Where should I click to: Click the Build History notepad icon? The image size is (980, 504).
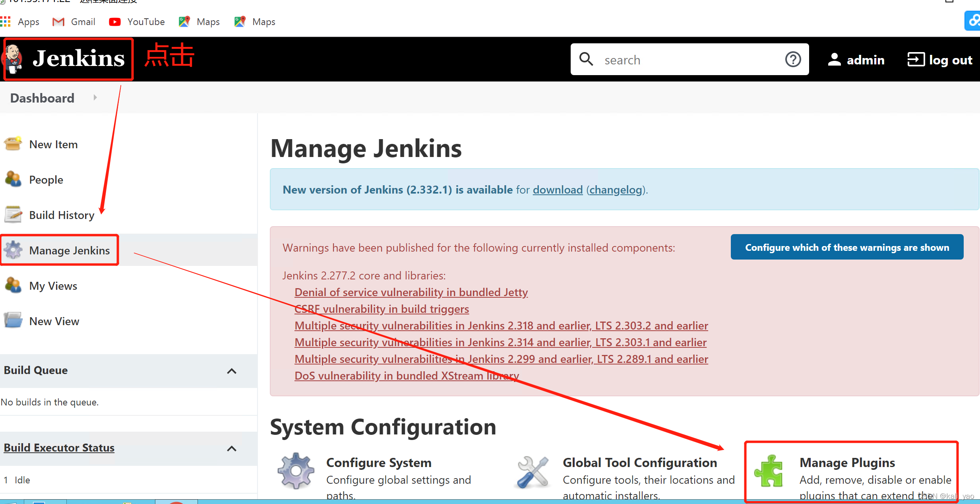tap(13, 215)
